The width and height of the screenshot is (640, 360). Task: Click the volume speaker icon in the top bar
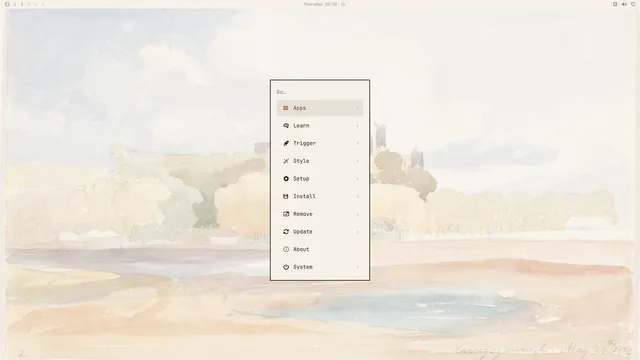click(x=624, y=4)
